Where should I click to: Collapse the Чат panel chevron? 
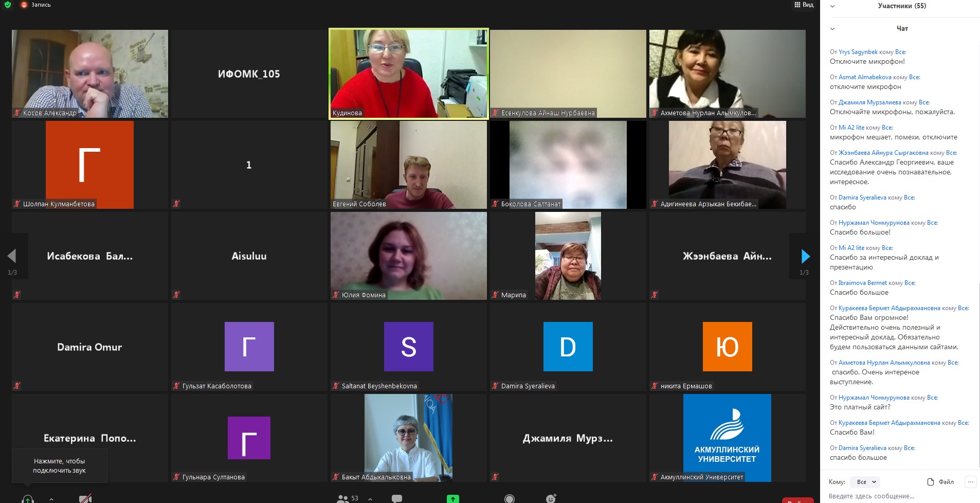point(832,29)
